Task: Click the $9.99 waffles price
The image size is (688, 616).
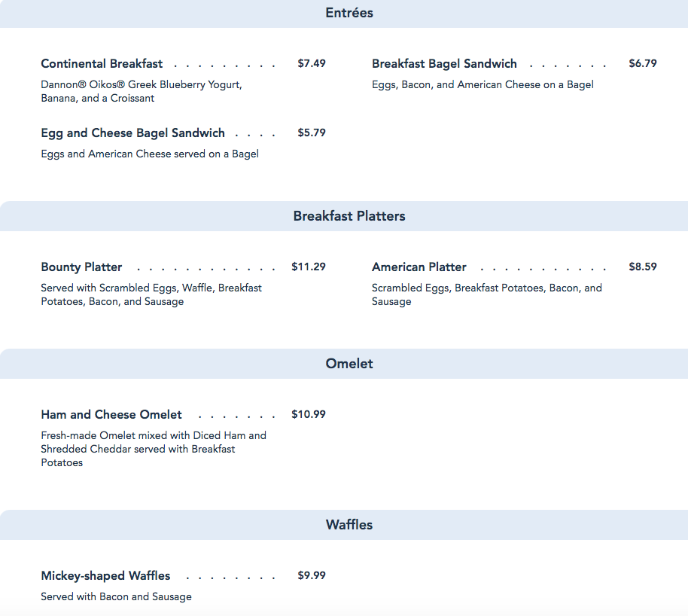Action: (312, 576)
